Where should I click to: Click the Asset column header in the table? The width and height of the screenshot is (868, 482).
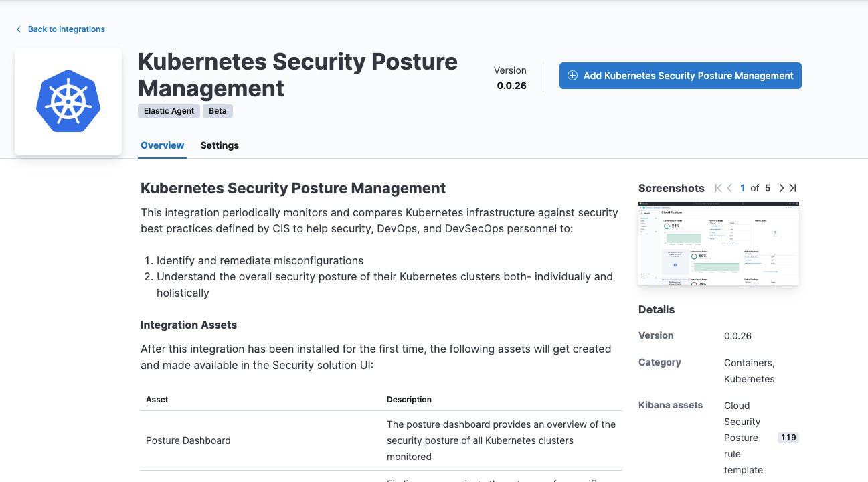(157, 399)
